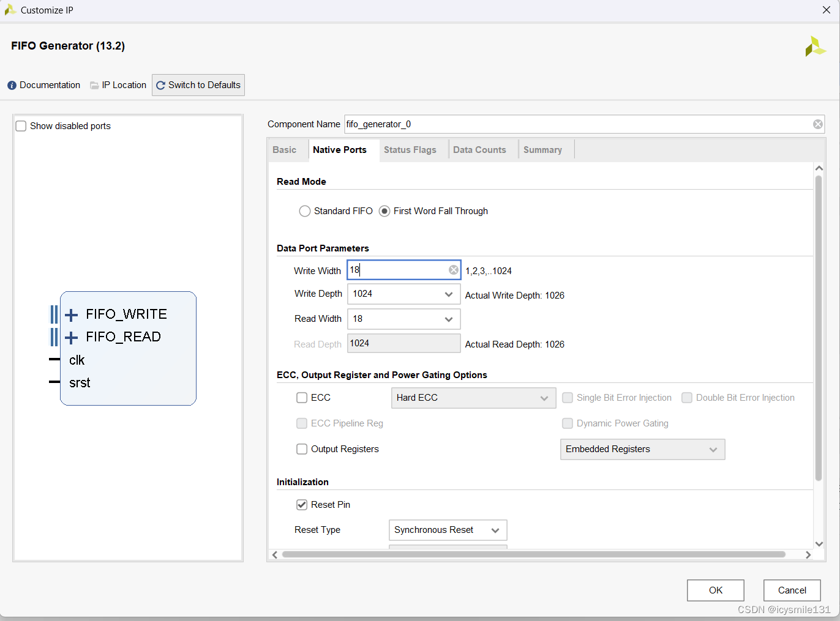Open the Reset Type Synchronous Reset dropdown
The height and width of the screenshot is (621, 840).
pyautogui.click(x=448, y=530)
